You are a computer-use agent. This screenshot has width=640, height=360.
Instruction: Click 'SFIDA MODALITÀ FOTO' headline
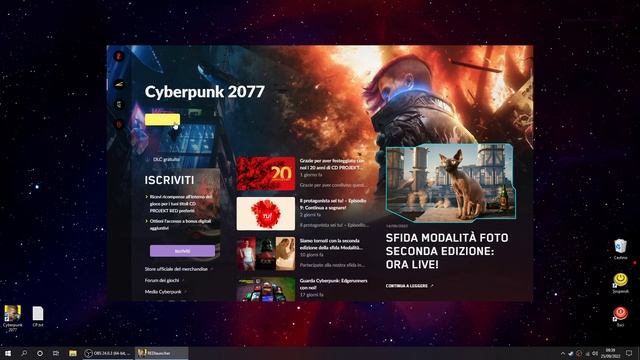click(x=447, y=251)
